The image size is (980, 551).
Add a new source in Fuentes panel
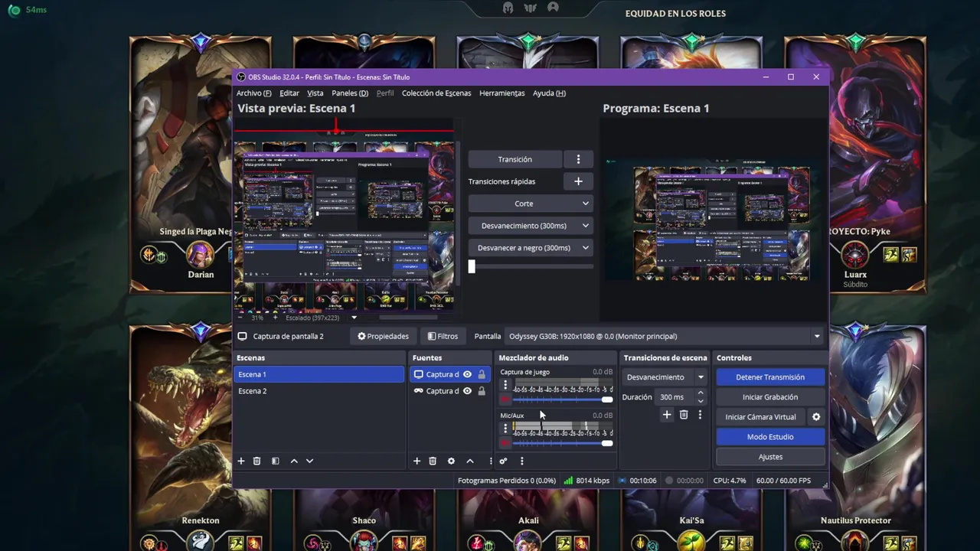416,461
